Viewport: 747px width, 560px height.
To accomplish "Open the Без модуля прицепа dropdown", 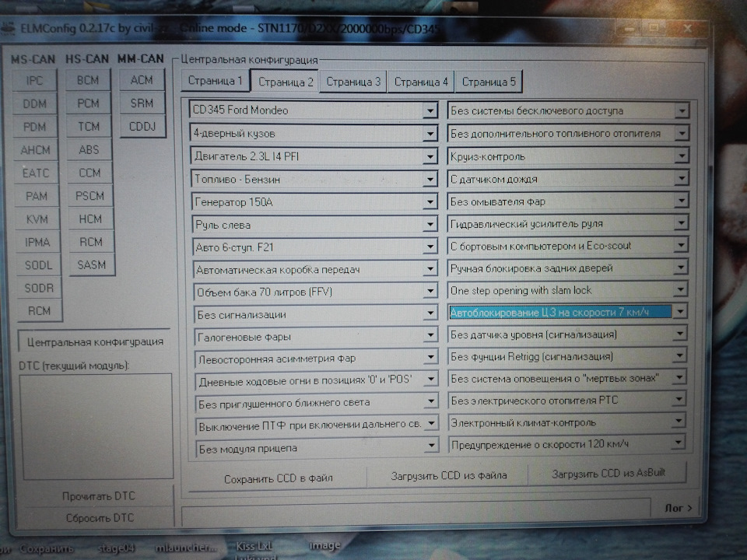I will click(431, 446).
